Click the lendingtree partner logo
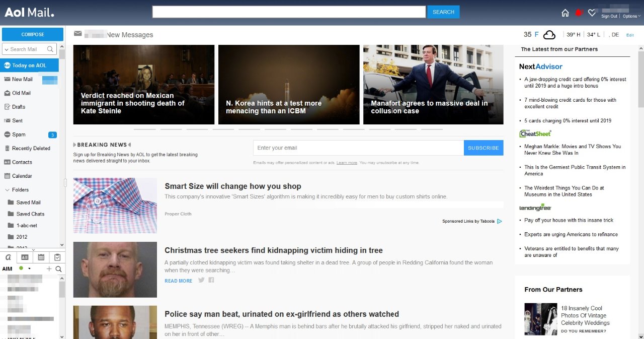The image size is (644, 339). coord(535,207)
